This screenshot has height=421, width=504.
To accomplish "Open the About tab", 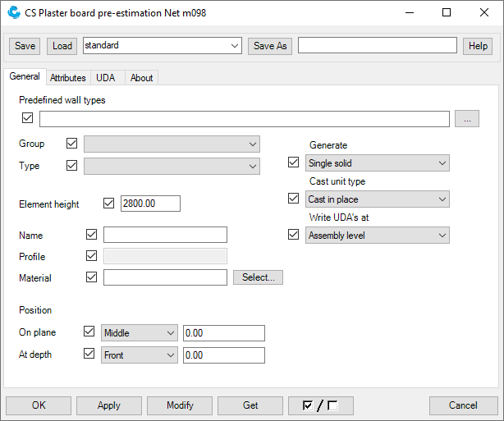I will [x=141, y=78].
